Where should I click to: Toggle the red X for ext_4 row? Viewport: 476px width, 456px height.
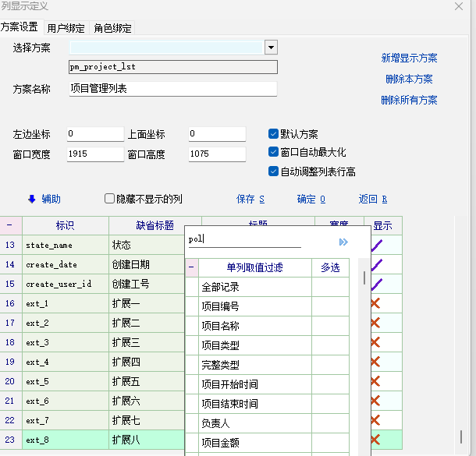tap(375, 362)
